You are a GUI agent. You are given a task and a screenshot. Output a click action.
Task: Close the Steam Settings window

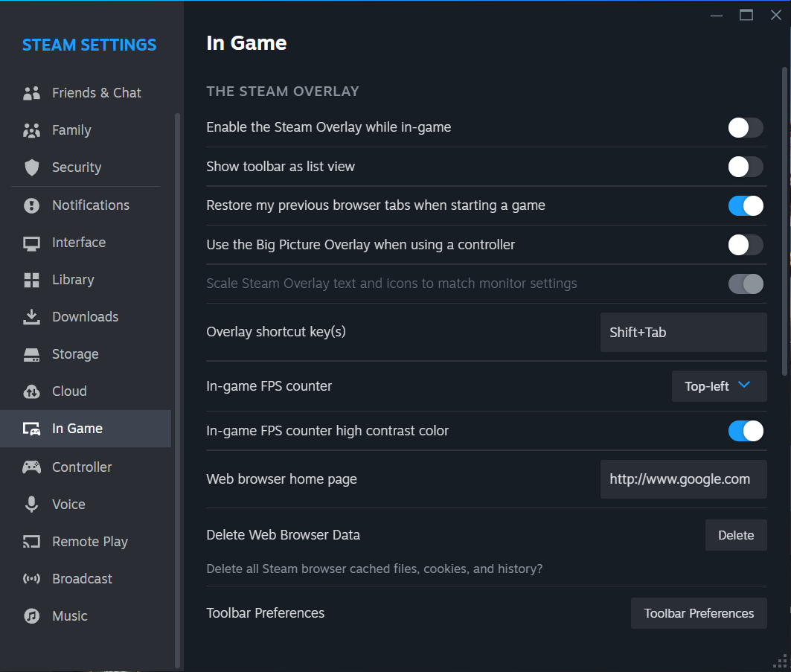click(776, 15)
